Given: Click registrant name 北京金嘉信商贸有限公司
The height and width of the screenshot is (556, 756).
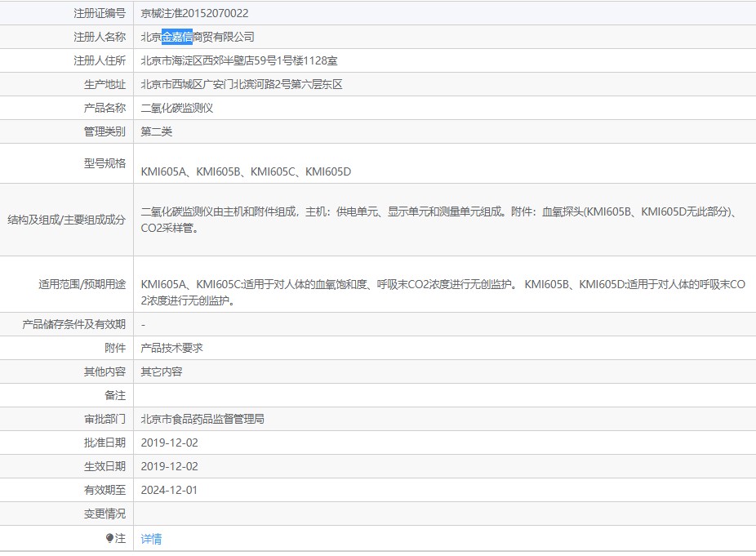Looking at the screenshot, I should (198, 37).
